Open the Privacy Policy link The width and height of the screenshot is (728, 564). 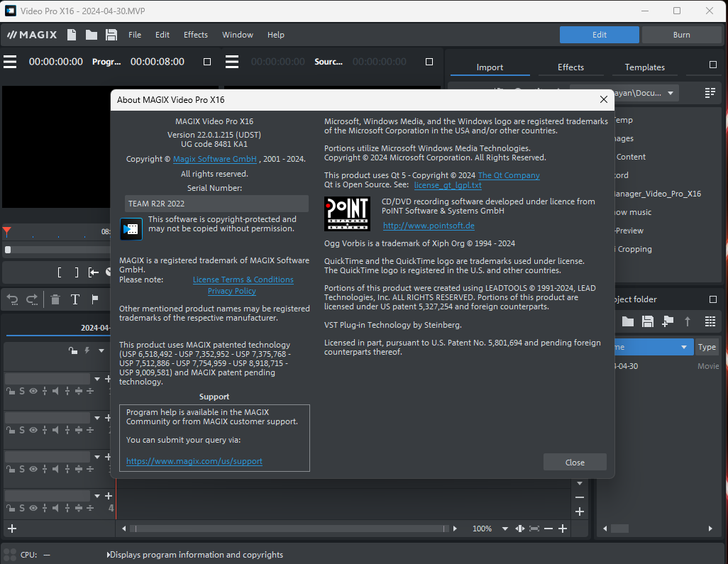(x=232, y=291)
